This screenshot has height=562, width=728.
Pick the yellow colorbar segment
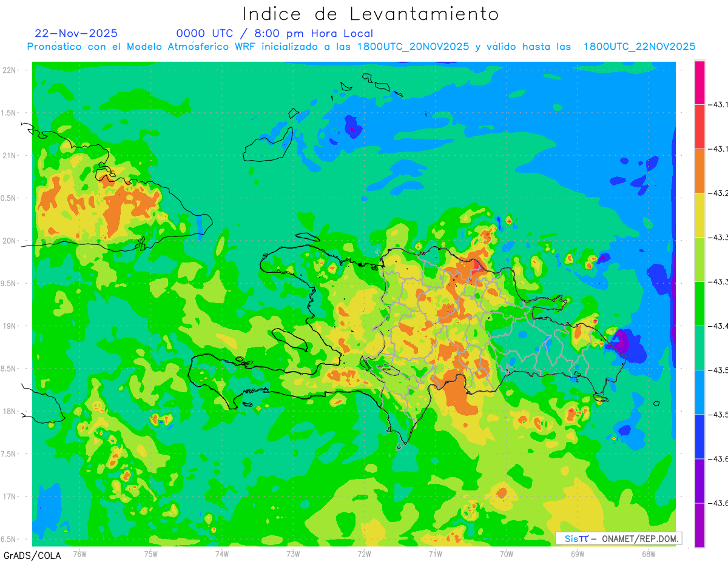699,215
